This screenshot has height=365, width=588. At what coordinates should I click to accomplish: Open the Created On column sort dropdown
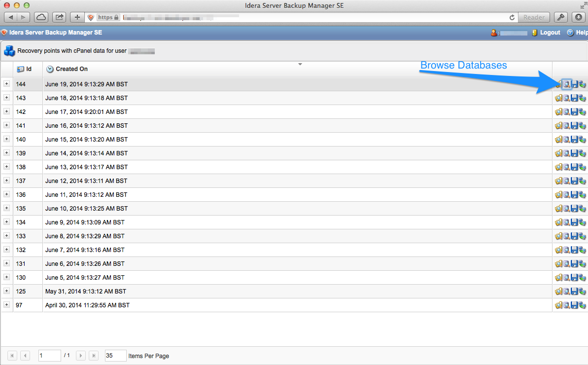click(300, 64)
